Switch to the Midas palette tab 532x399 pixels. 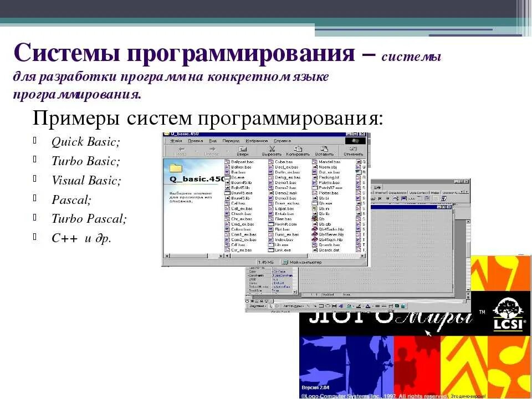(435, 193)
